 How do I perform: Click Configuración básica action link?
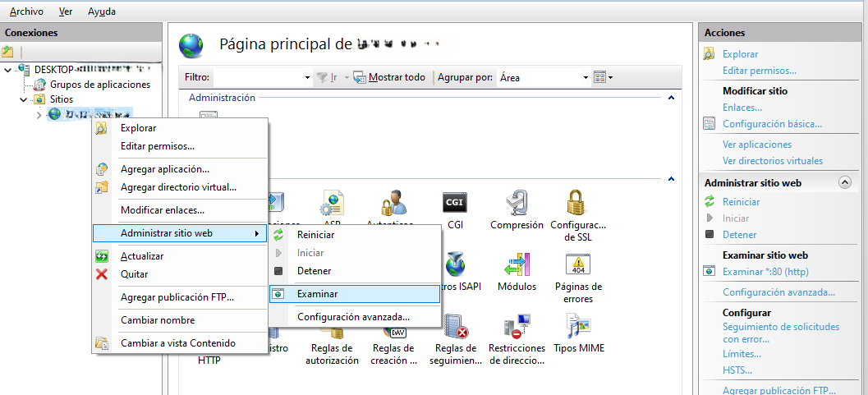[x=772, y=124]
